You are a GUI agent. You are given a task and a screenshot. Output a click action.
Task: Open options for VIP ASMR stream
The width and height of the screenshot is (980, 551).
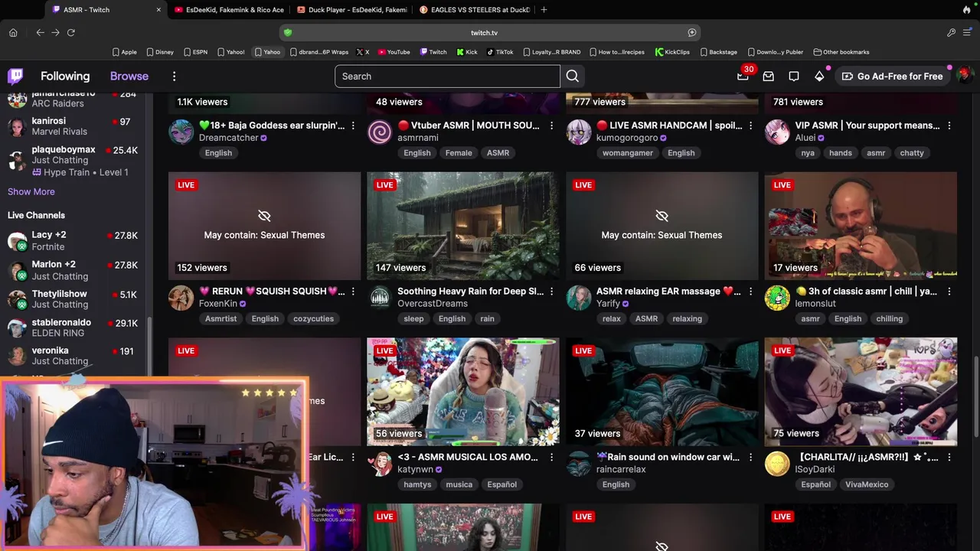click(949, 126)
